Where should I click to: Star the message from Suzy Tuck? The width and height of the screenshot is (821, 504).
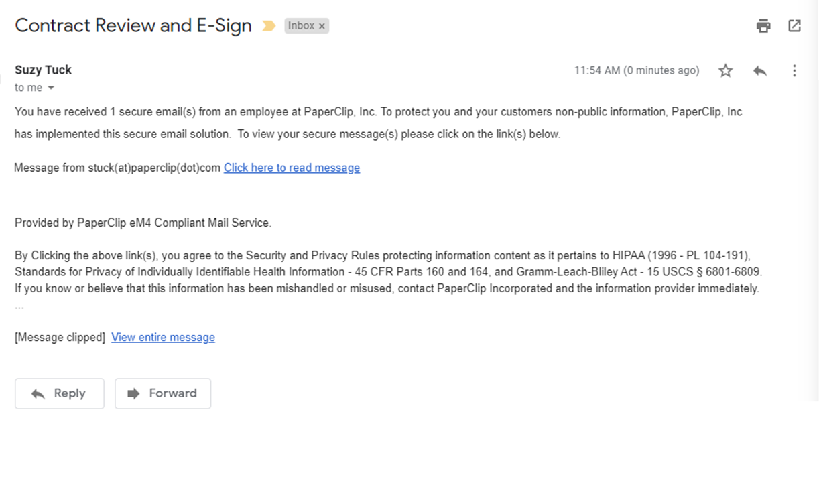coord(725,70)
